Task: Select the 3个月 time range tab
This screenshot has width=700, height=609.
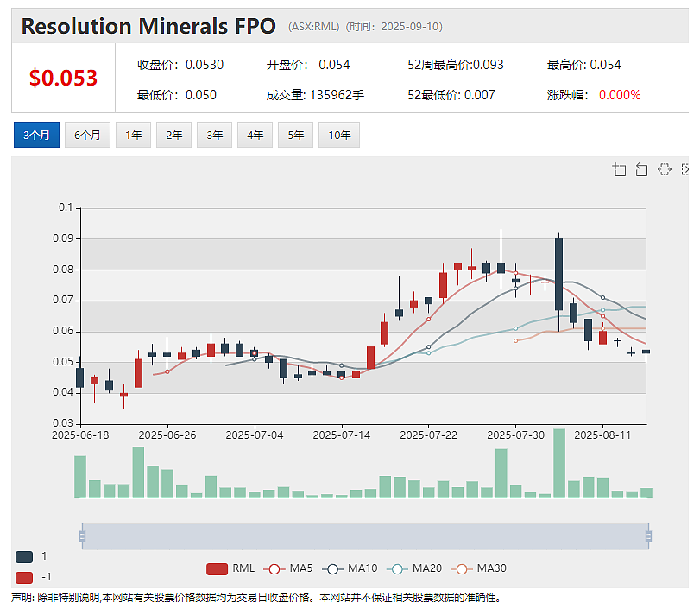Action: pyautogui.click(x=36, y=135)
